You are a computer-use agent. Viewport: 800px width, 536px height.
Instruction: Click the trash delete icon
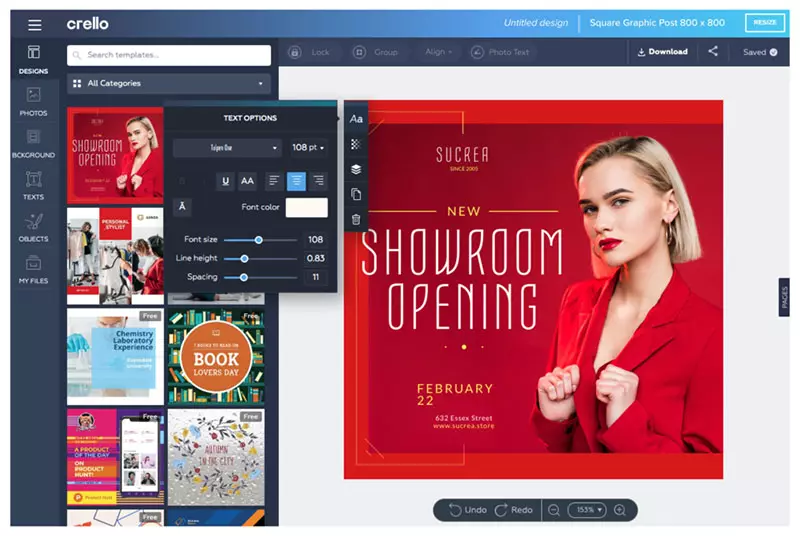point(356,219)
